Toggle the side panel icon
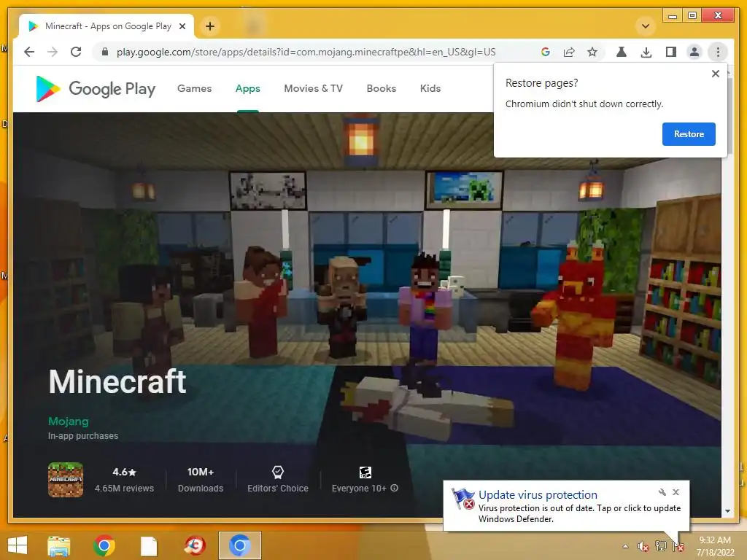This screenshot has width=747, height=560. [x=671, y=52]
